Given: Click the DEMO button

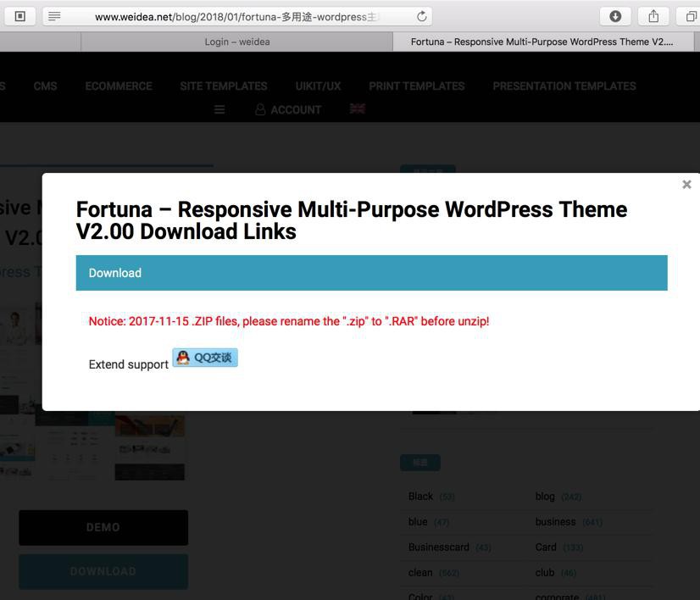Looking at the screenshot, I should (x=103, y=527).
